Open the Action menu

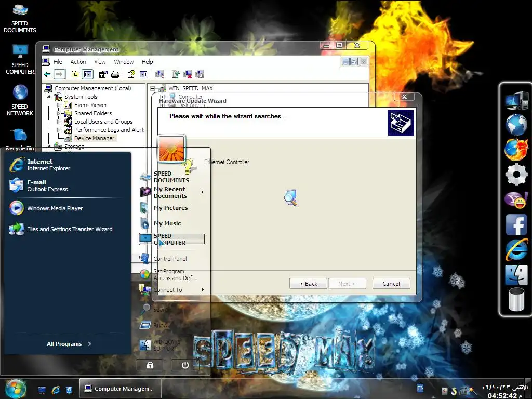78,62
